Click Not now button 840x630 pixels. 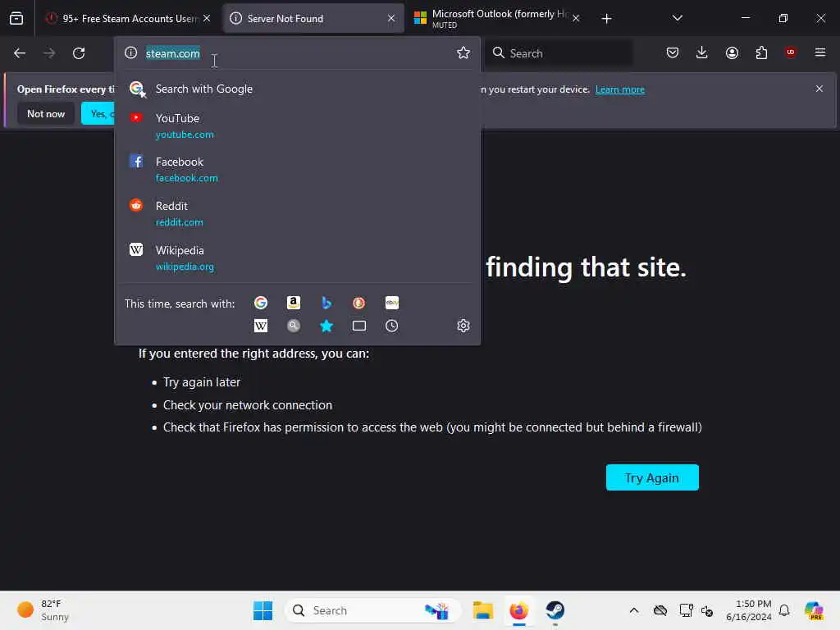pyautogui.click(x=46, y=113)
